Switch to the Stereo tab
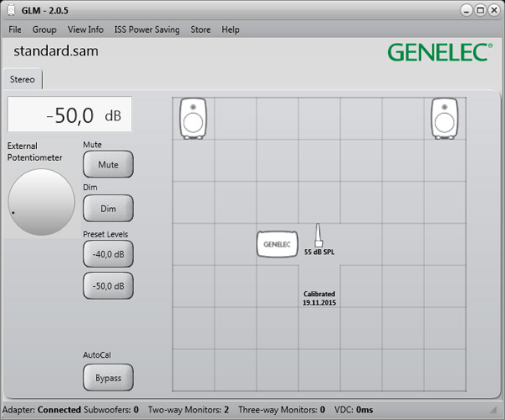 [x=23, y=79]
